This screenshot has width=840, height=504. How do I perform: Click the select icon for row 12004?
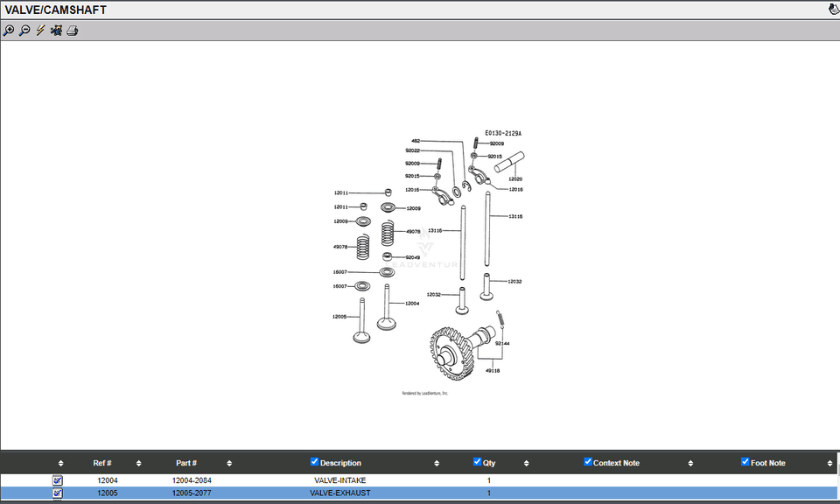point(58,480)
